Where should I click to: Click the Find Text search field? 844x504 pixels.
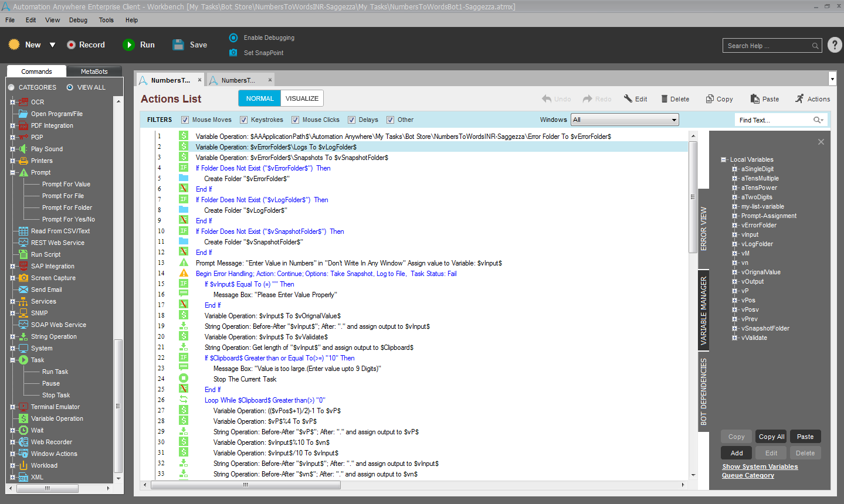(x=774, y=120)
